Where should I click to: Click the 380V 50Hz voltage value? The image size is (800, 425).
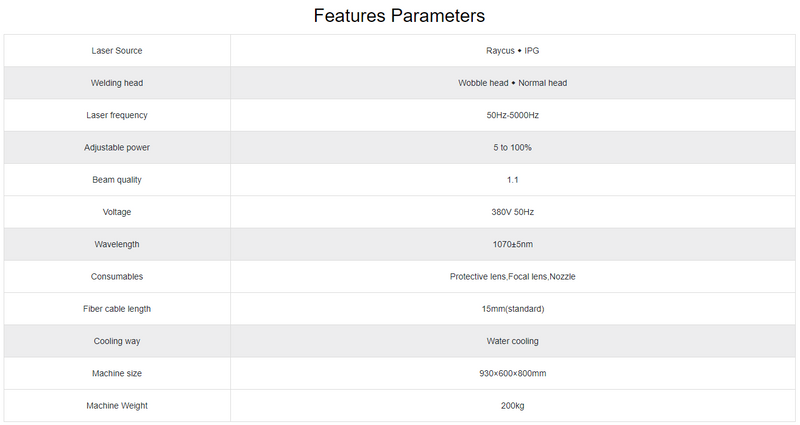point(513,212)
